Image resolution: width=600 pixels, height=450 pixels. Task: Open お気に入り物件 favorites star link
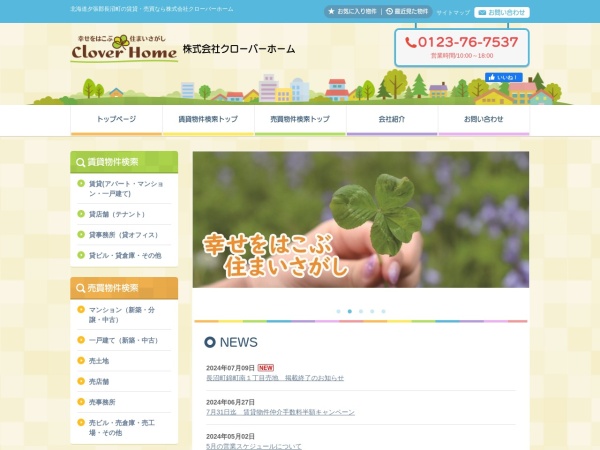[352, 12]
